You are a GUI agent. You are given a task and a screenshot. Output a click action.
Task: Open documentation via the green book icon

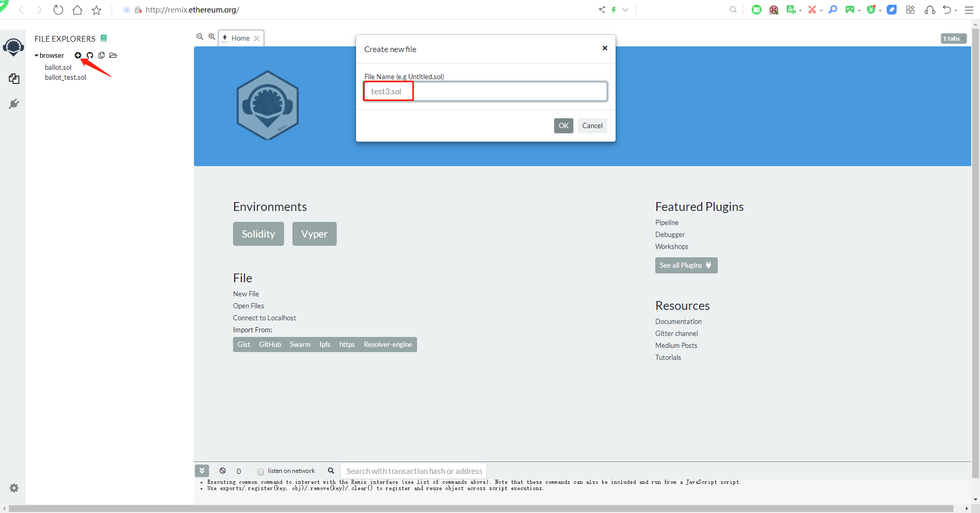click(103, 37)
